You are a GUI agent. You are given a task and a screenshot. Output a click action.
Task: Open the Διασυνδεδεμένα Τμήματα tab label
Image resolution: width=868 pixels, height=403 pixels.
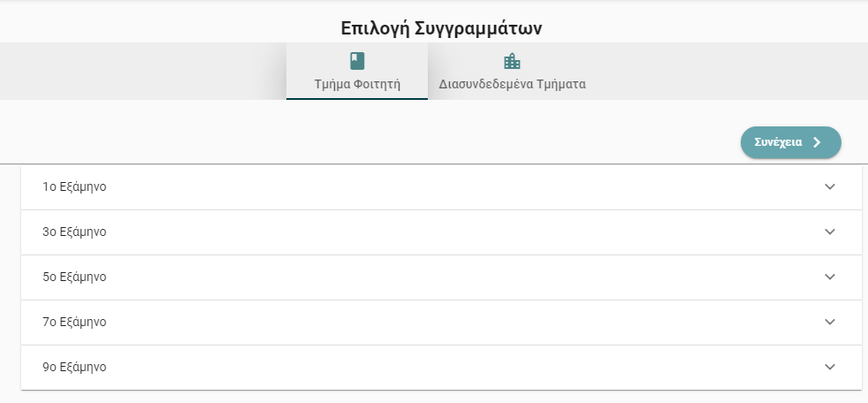512,84
